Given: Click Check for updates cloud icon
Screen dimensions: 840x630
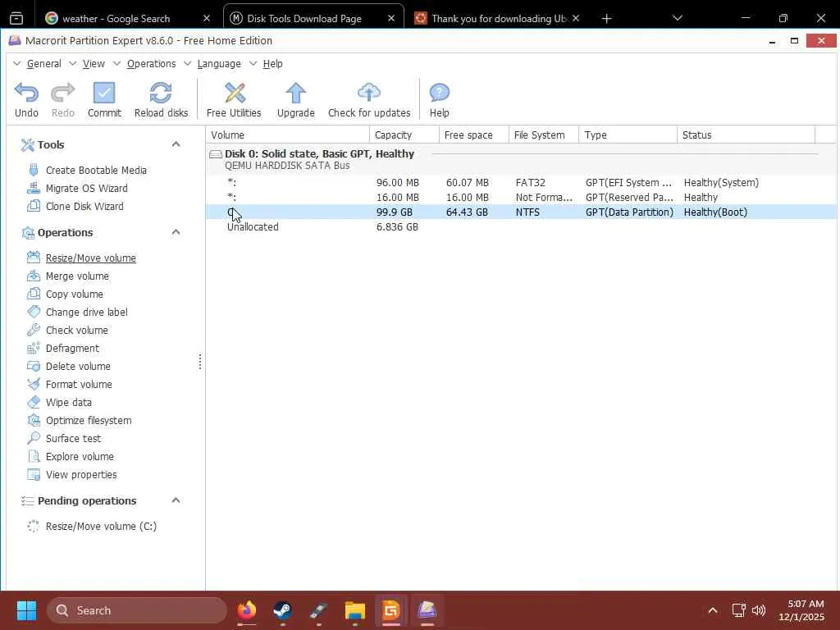Looking at the screenshot, I should pos(368,94).
